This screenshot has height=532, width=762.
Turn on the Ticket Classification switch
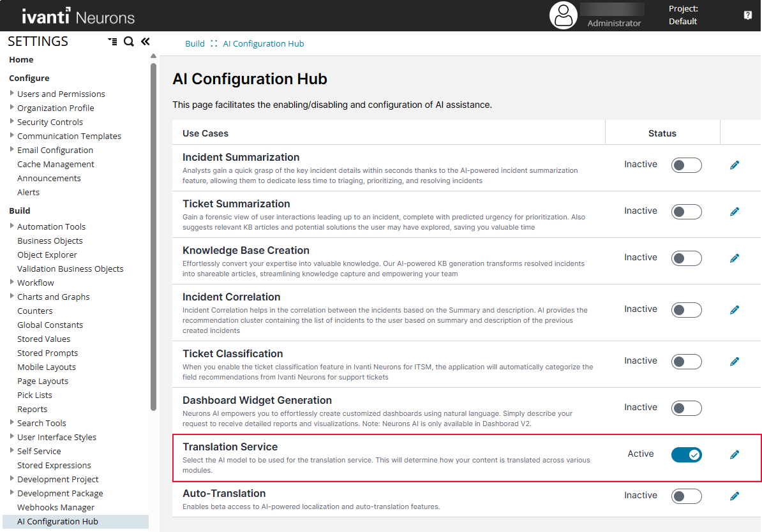(686, 362)
